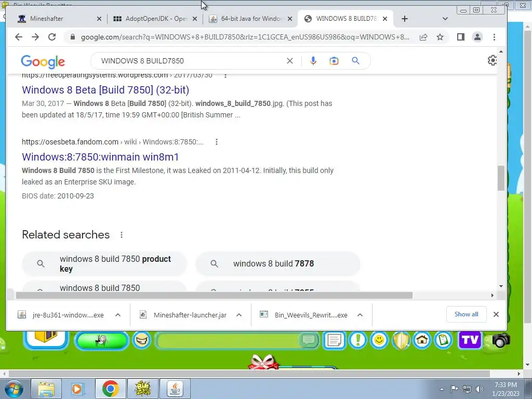Search windows 8 build 7850 product key

pos(104,263)
